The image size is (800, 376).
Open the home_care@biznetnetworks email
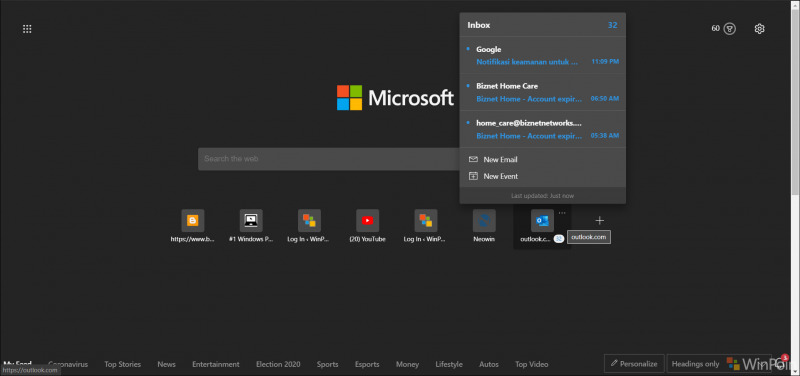point(542,129)
